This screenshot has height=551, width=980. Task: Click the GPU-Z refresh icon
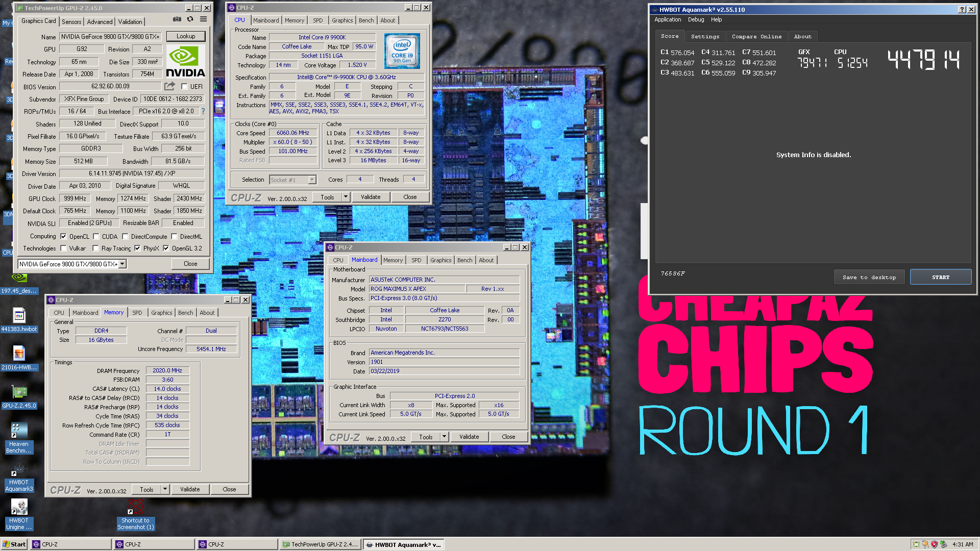coord(190,19)
